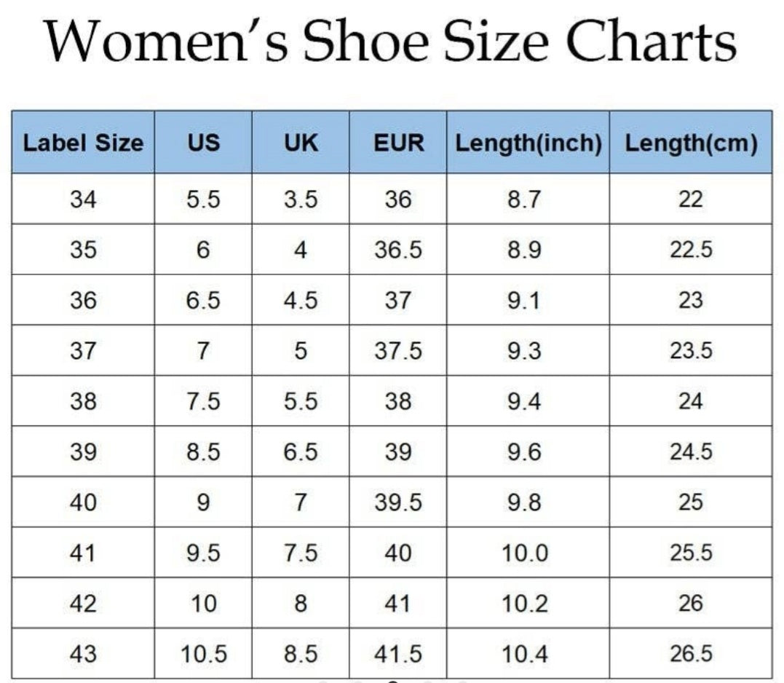The height and width of the screenshot is (683, 784).
Task: Click the 24.5 cm length cell
Action: [x=691, y=452]
